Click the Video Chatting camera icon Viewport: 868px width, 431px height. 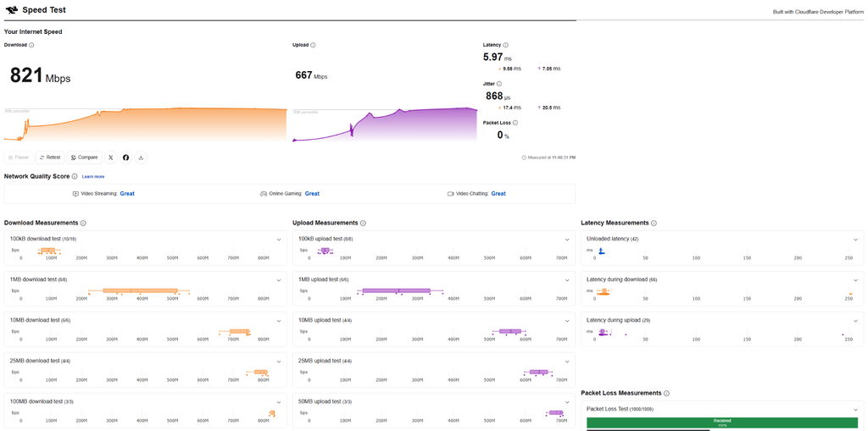451,194
